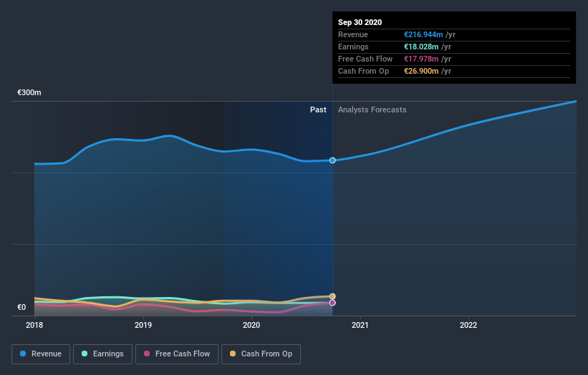Click the €17.978m free cash flow value

point(421,59)
